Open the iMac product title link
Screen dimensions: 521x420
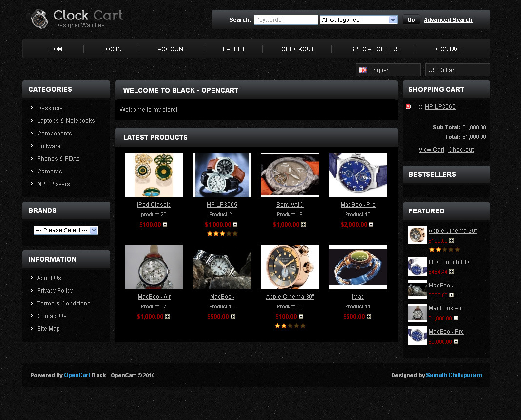click(358, 297)
